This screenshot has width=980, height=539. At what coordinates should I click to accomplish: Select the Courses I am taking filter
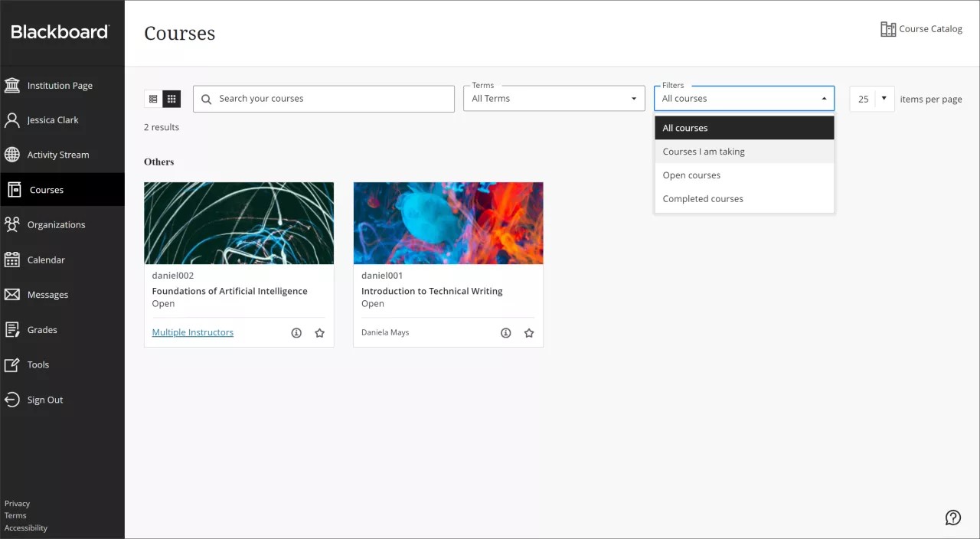pyautogui.click(x=703, y=151)
